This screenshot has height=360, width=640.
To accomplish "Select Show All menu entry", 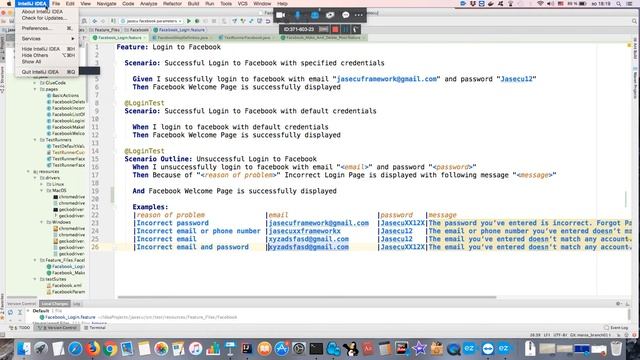I will [x=47, y=62].
